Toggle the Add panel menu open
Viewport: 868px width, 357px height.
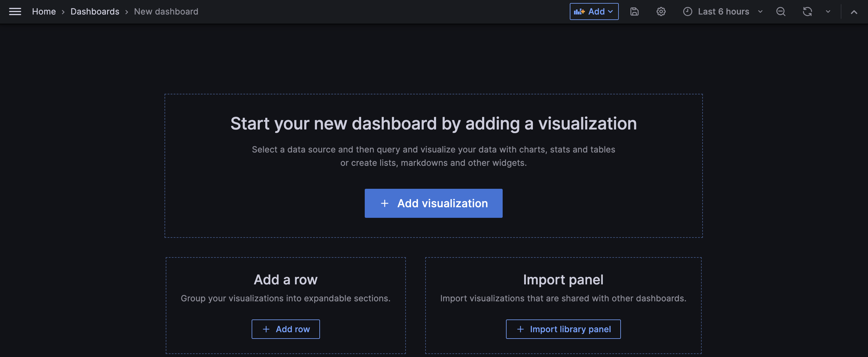pyautogui.click(x=594, y=11)
